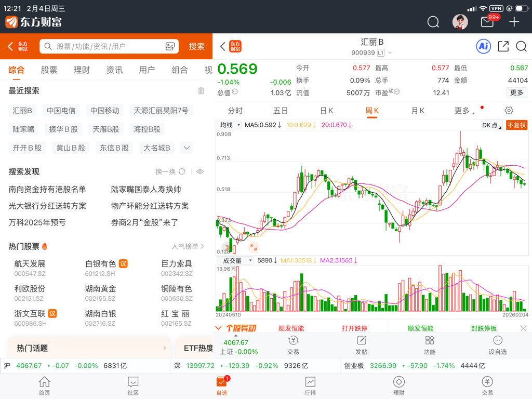Image resolution: width=532 pixels, height=399 pixels.
Task: Expand stock code 900939 dropdown arrow
Action: [x=390, y=53]
